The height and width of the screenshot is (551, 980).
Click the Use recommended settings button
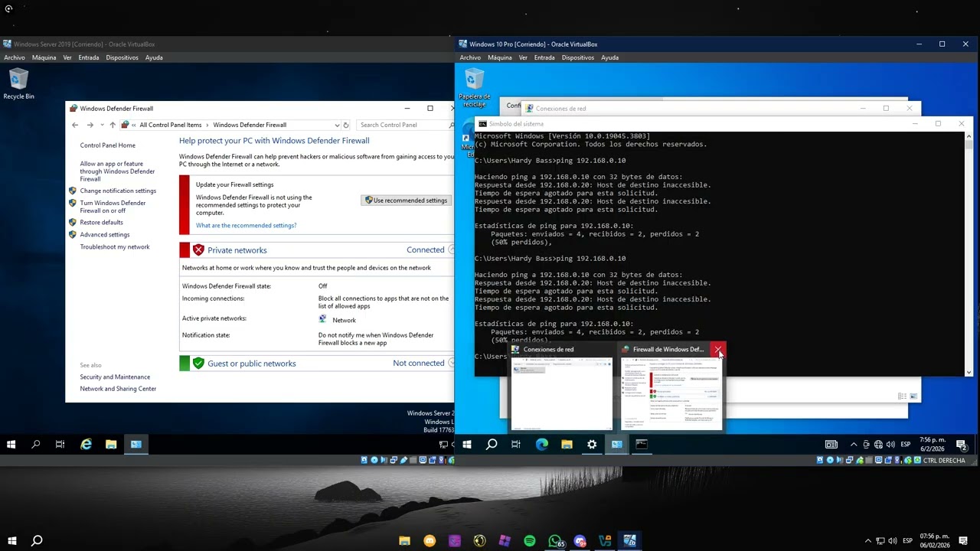click(x=406, y=201)
